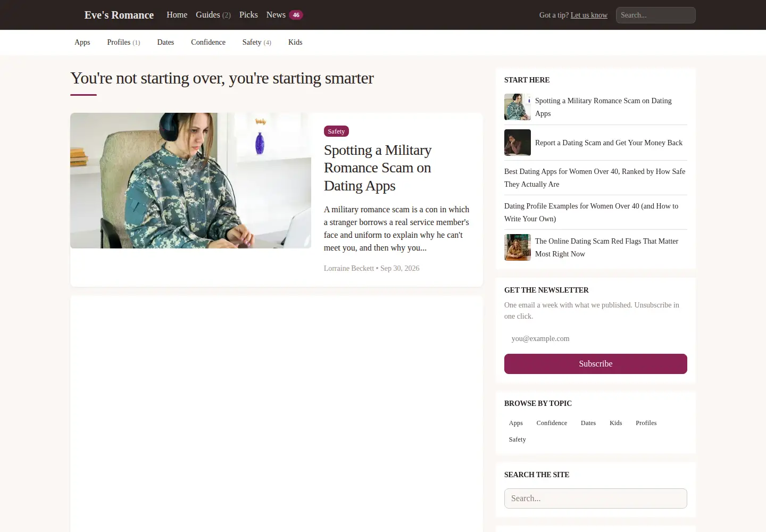Screen dimensions: 766x532
Task: Open Best Dating Apps for Women Over 40
Action: [x=595, y=178]
